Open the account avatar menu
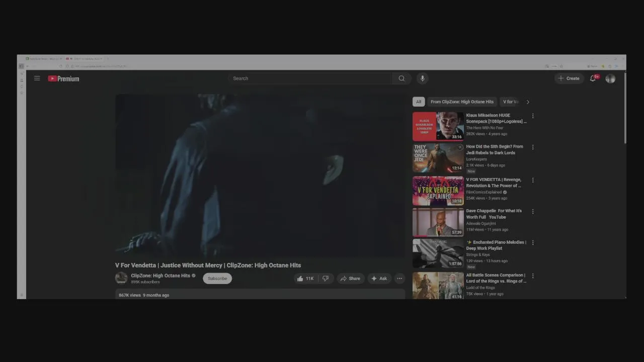Screen dimensions: 644x362 click(x=610, y=78)
